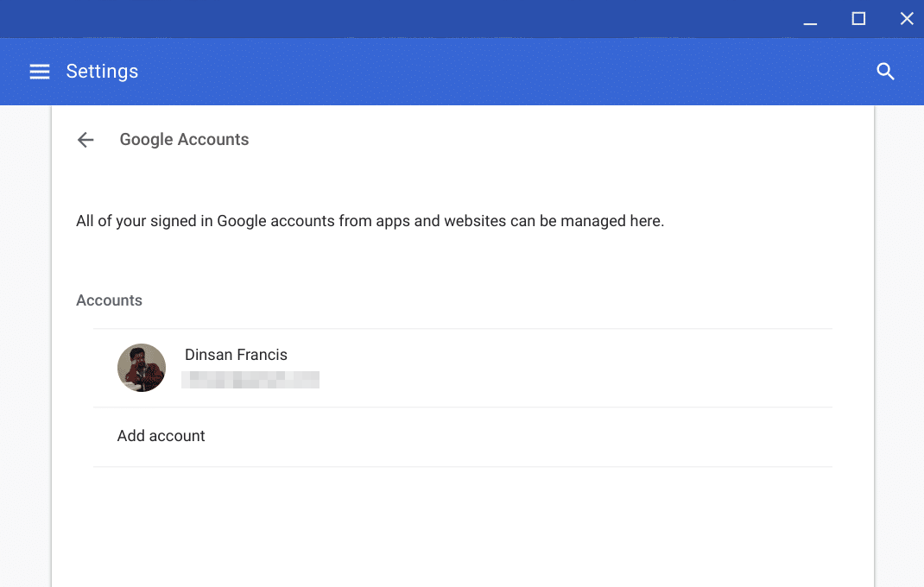Viewport: 924px width, 587px height.
Task: Click Add account under Accounts
Action: (161, 436)
